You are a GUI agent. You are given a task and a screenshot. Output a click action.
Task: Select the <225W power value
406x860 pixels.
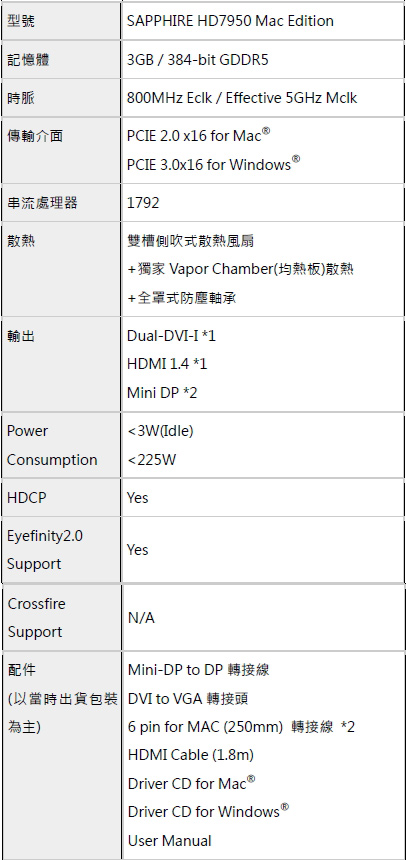pos(151,460)
